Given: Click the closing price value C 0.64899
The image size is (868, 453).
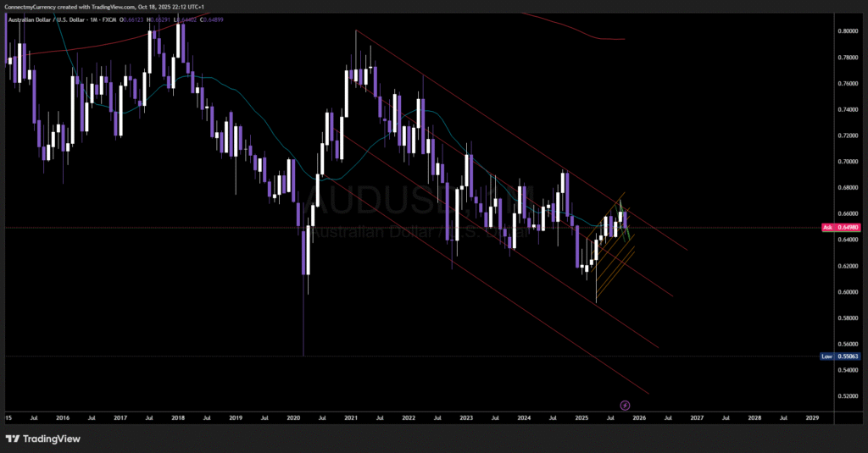Looking at the screenshot, I should (214, 19).
